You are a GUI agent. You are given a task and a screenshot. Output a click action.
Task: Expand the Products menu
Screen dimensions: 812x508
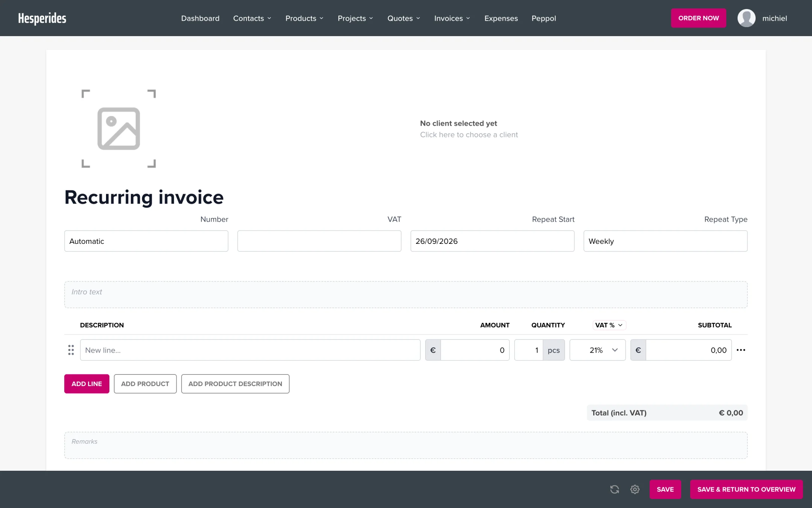(304, 18)
